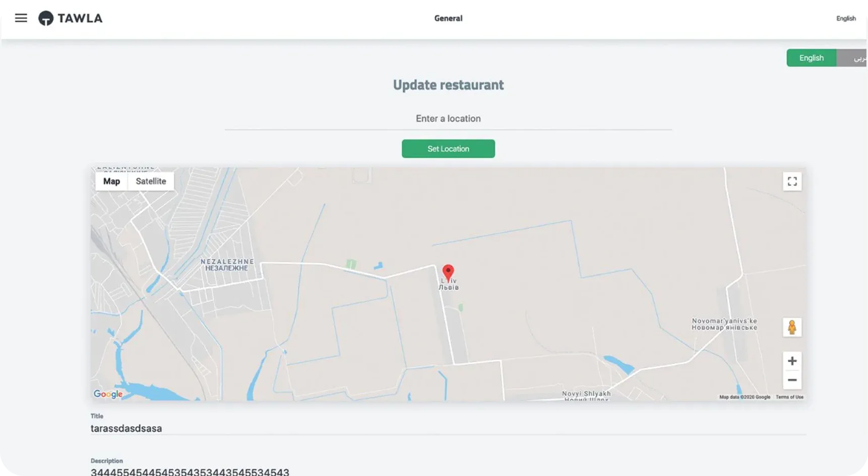This screenshot has width=868, height=476.
Task: Open the map Terms of Use link
Action: click(789, 397)
